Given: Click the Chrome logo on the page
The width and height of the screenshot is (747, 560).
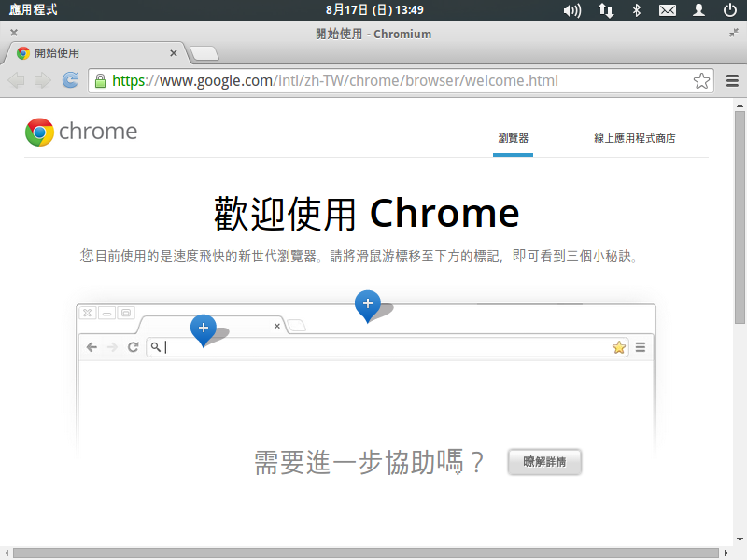Looking at the screenshot, I should point(81,132).
